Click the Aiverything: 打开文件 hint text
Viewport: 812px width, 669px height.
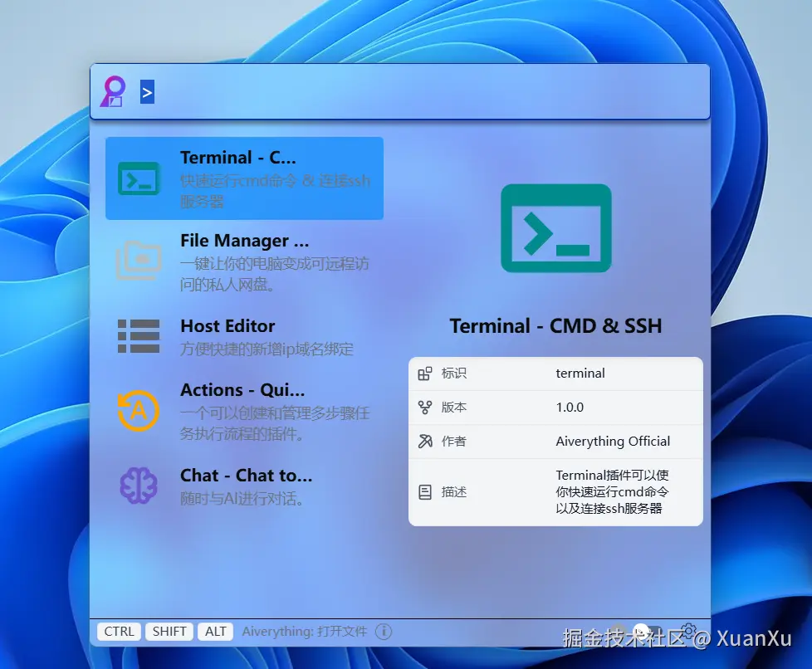[x=305, y=632]
